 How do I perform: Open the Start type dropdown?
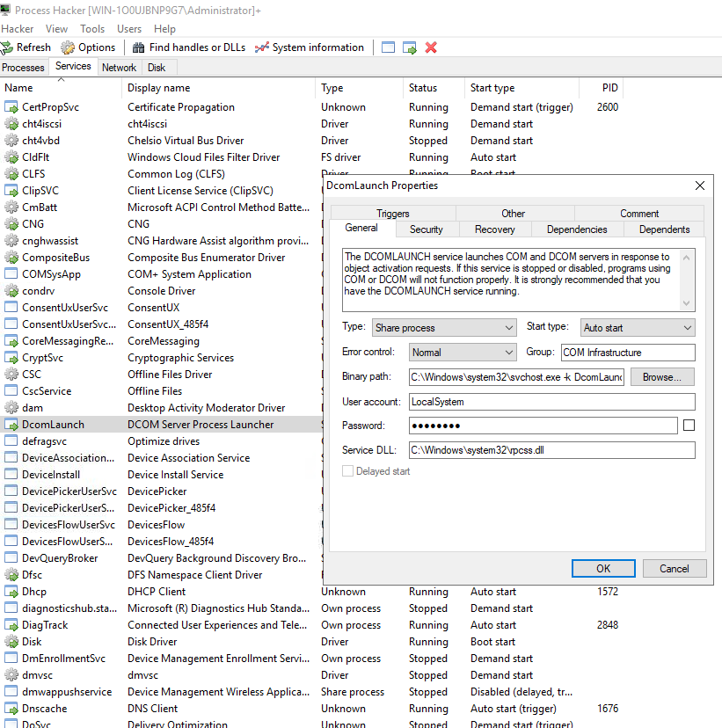pyautogui.click(x=638, y=328)
